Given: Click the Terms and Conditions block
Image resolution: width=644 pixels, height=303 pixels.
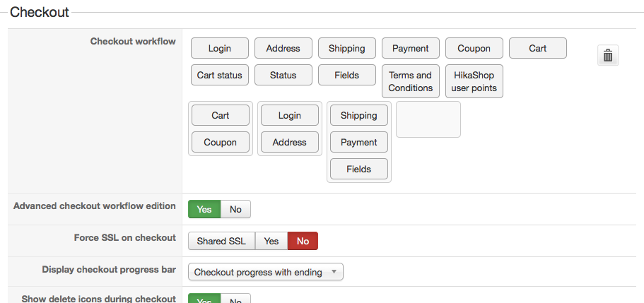Looking at the screenshot, I should coord(411,81).
